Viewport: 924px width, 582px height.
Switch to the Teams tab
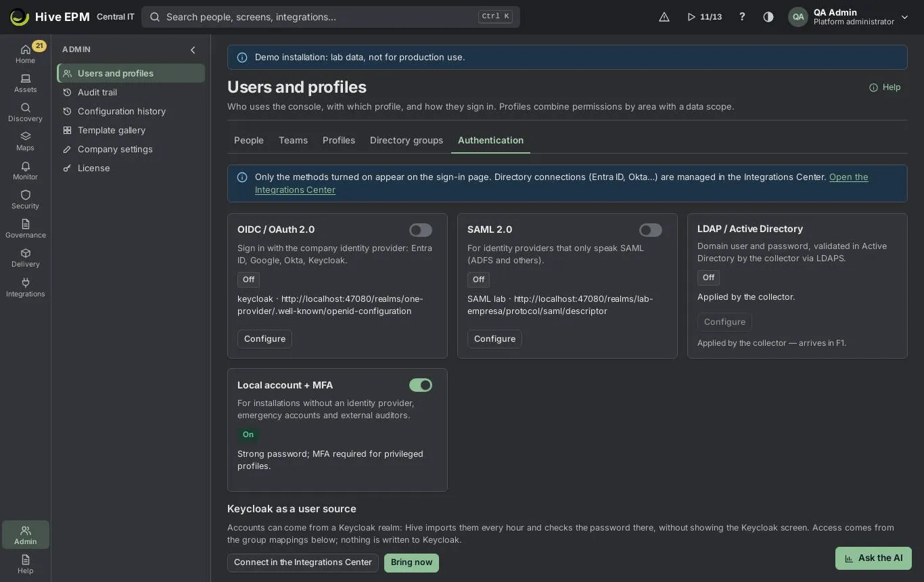click(293, 140)
